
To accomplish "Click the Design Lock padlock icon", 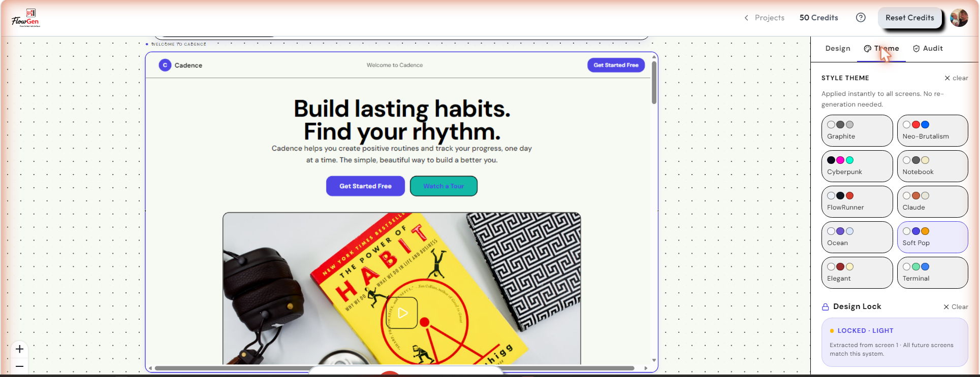I will tap(826, 307).
